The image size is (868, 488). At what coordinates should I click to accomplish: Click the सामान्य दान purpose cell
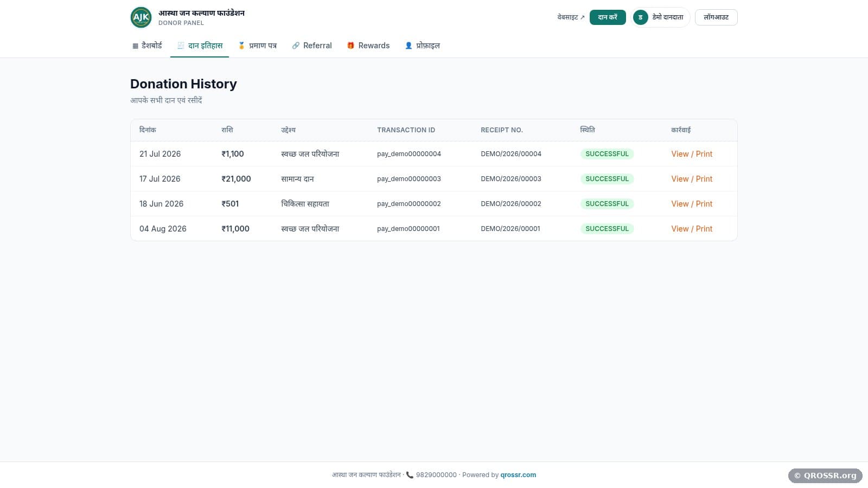(297, 179)
